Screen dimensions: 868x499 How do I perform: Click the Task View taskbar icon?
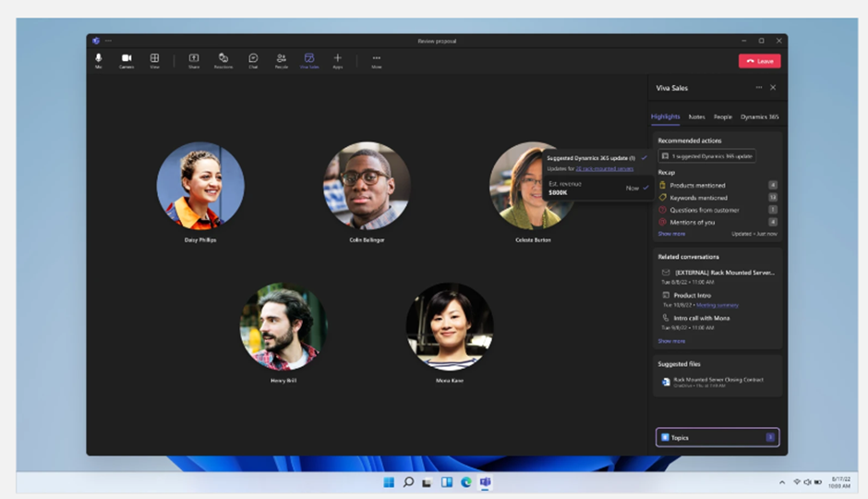(x=427, y=482)
